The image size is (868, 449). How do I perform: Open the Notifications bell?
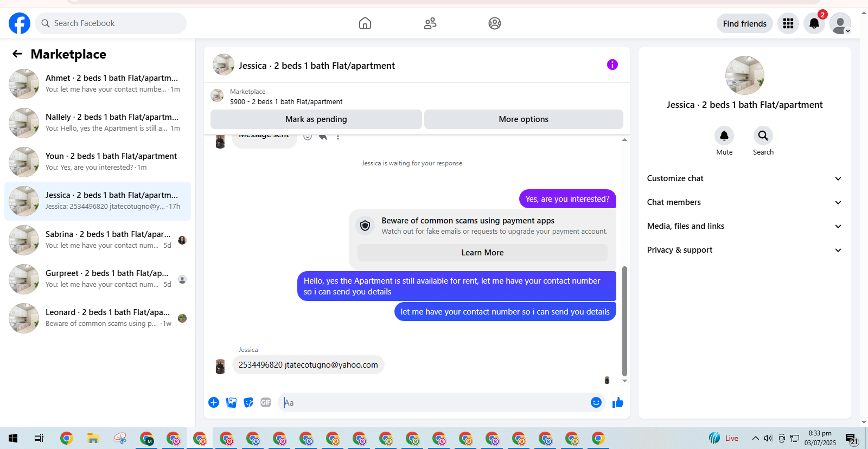point(814,23)
